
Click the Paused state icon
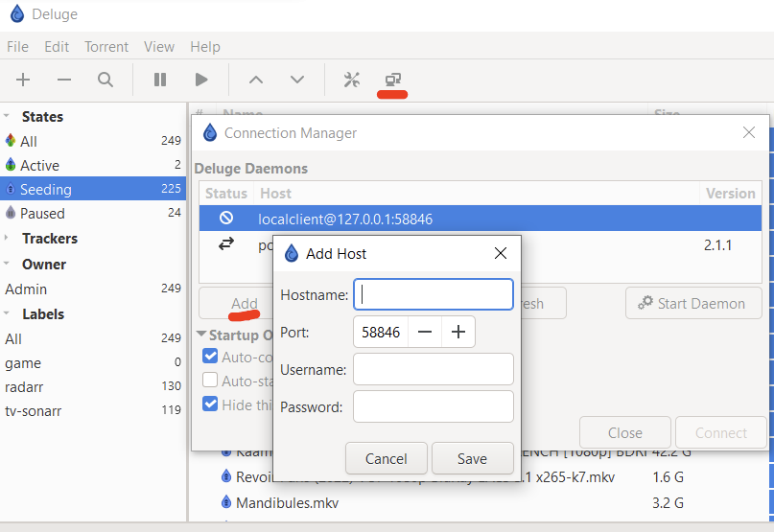[11, 212]
